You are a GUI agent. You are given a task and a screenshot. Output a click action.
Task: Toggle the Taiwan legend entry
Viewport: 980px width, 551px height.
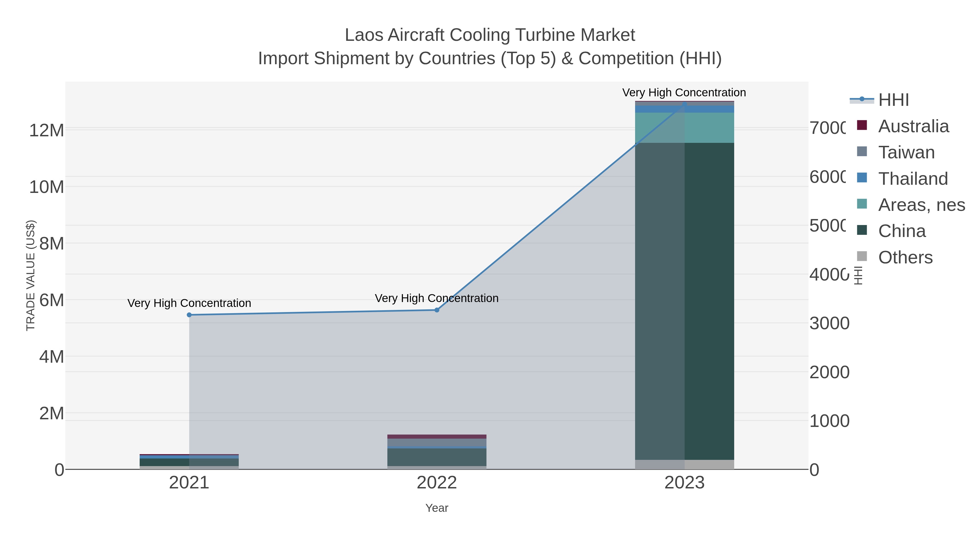[x=896, y=152]
